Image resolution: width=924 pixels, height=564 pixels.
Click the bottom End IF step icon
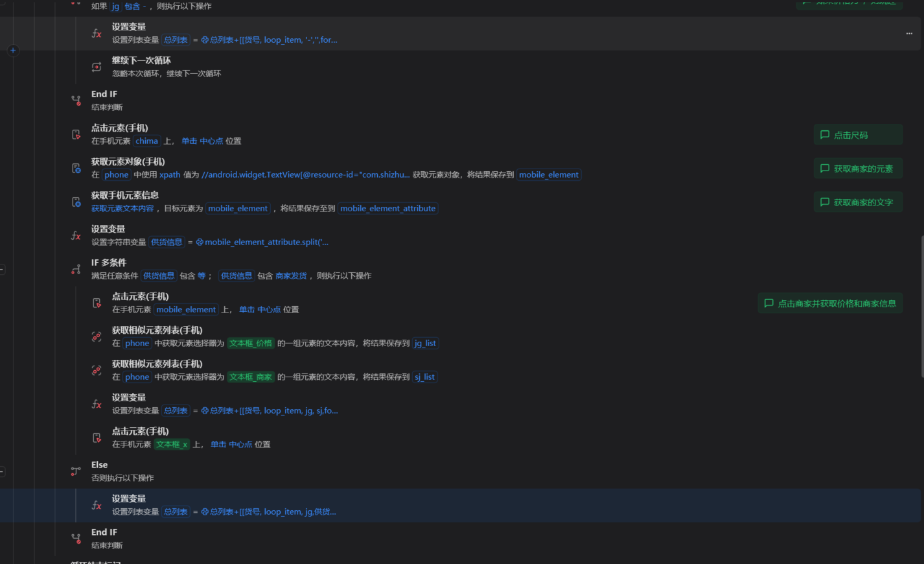(x=76, y=539)
